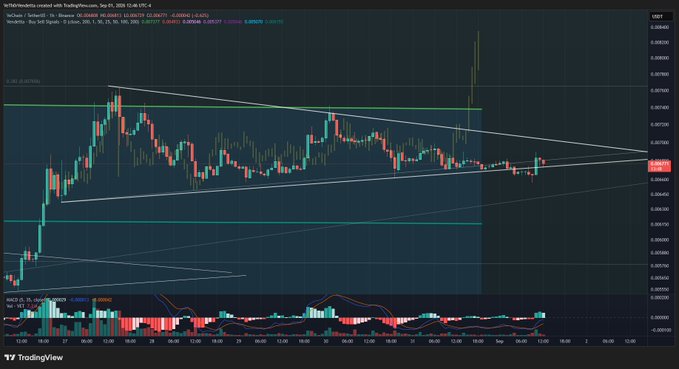Click the 0.382 Fibonacci level label
Viewport: 679px width, 369px height.
(x=23, y=81)
